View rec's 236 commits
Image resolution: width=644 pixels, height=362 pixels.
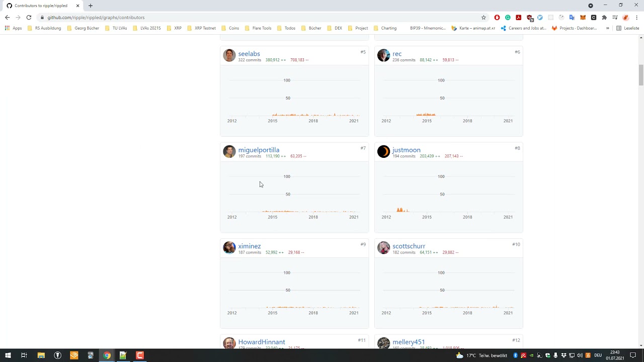coord(404,60)
